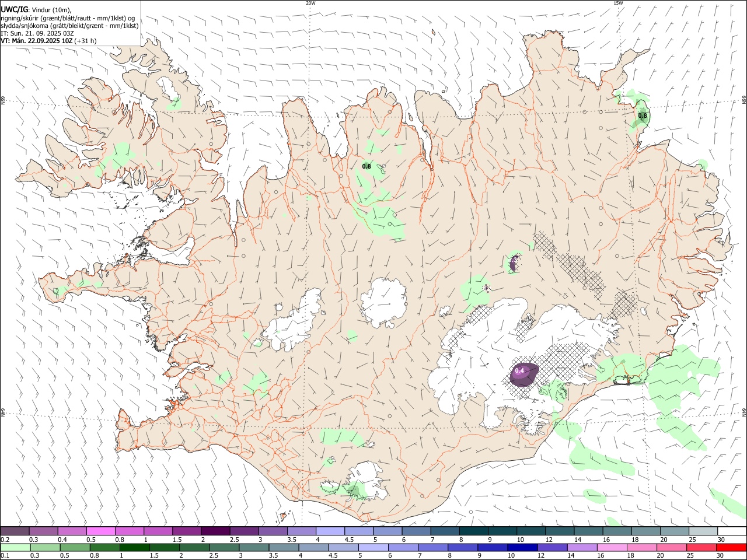The width and height of the screenshot is (747, 560).
Task: Pick upper legend swatch starting at 12
Action: tap(560, 531)
